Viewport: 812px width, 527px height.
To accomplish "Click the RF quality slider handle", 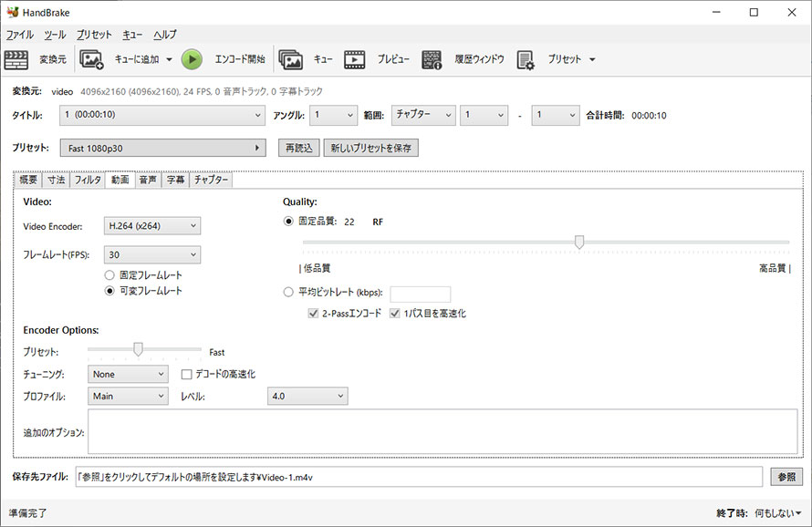I will 579,242.
